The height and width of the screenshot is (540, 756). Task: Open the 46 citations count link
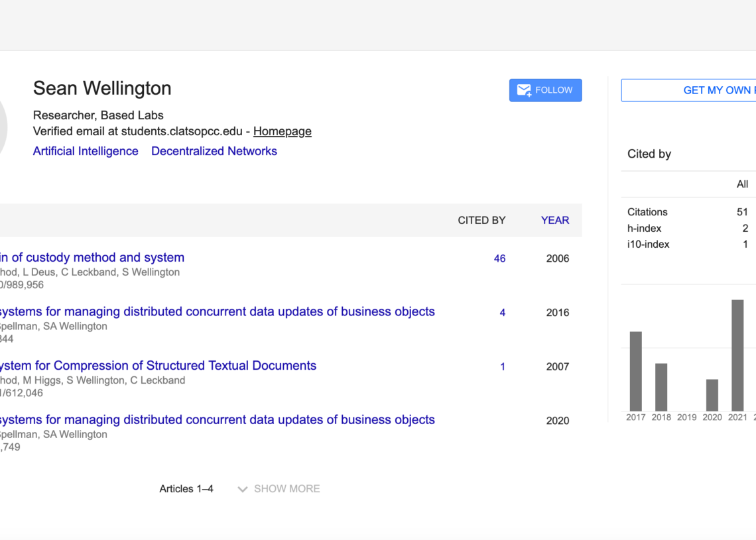point(499,258)
